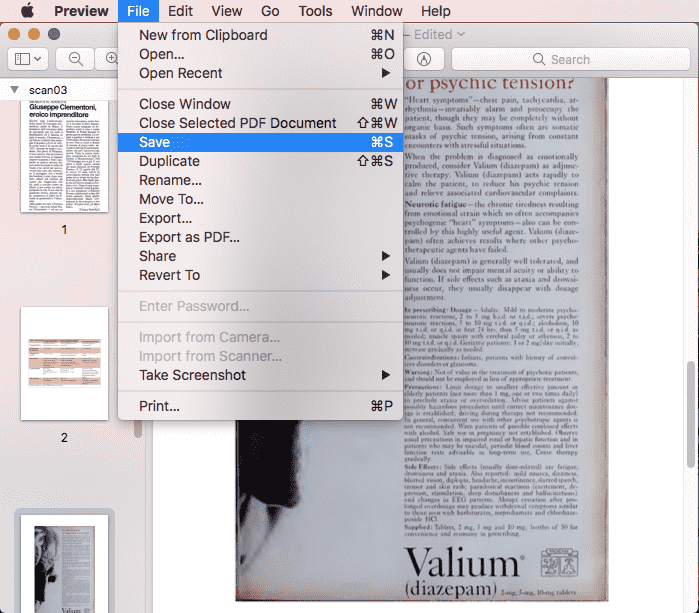Open the sidebar view dropdown
The image size is (699, 613).
[28, 59]
